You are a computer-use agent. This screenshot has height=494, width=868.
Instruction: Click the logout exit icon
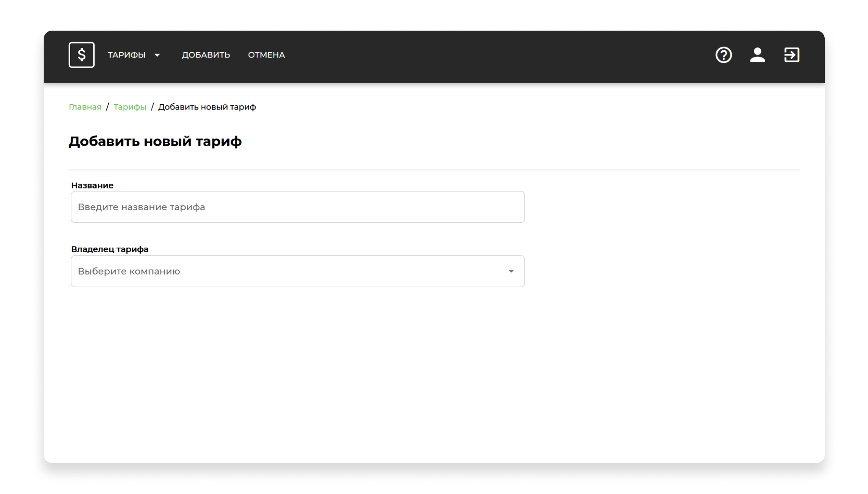click(792, 55)
